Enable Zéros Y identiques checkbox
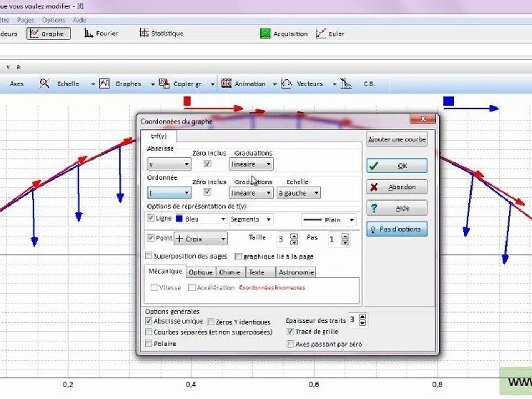 click(211, 321)
